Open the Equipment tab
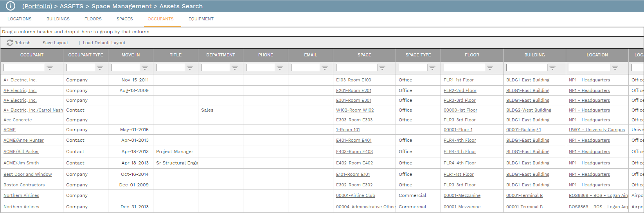The width and height of the screenshot is (644, 213). click(x=201, y=19)
